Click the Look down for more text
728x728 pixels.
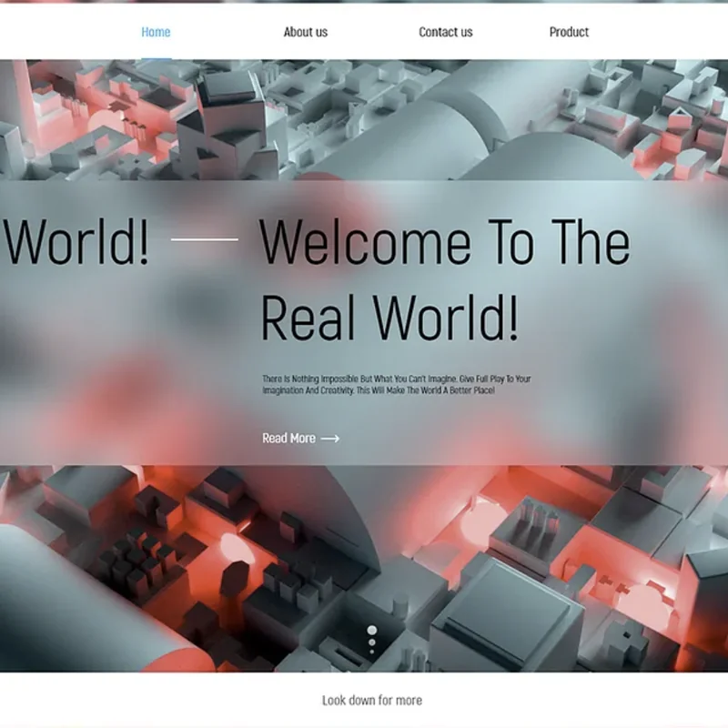pos(371,701)
